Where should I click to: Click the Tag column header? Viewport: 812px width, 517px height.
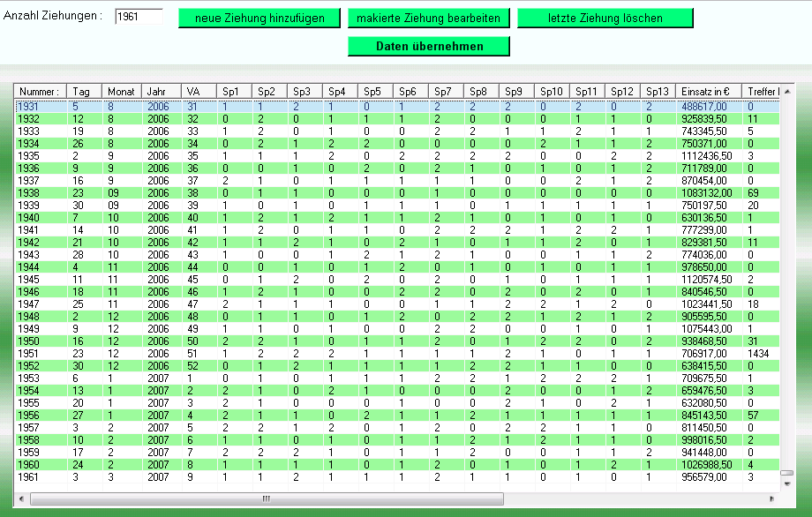[x=85, y=92]
